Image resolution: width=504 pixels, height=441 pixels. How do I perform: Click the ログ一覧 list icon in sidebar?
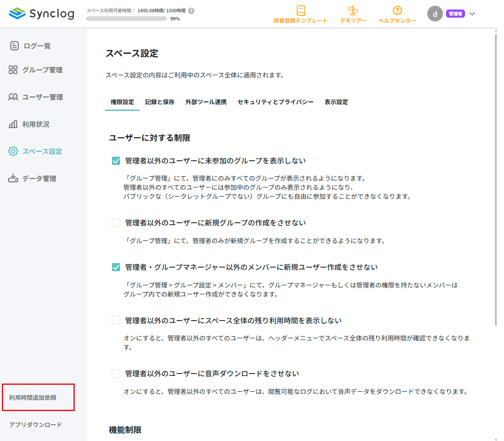point(14,46)
